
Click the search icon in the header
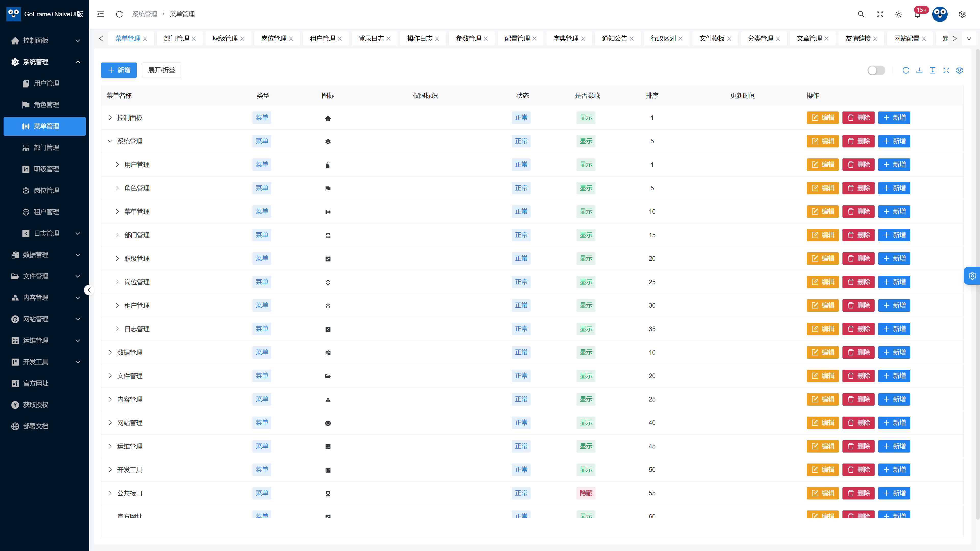(x=861, y=14)
